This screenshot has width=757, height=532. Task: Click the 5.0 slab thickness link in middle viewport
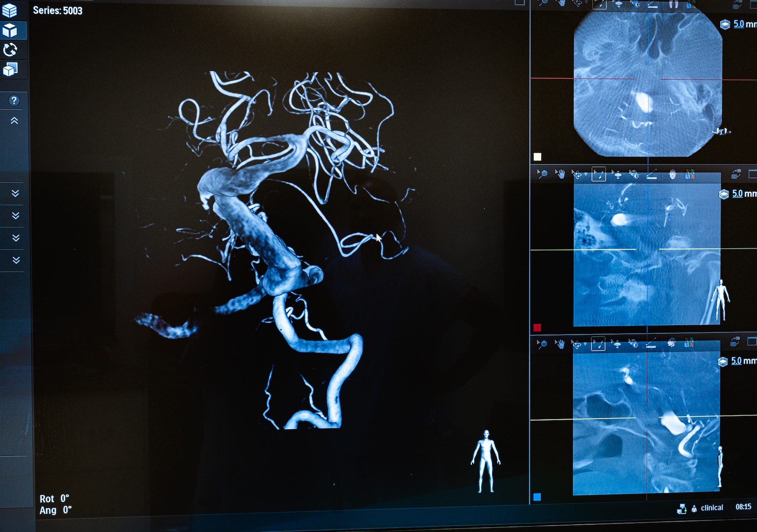coord(737,194)
